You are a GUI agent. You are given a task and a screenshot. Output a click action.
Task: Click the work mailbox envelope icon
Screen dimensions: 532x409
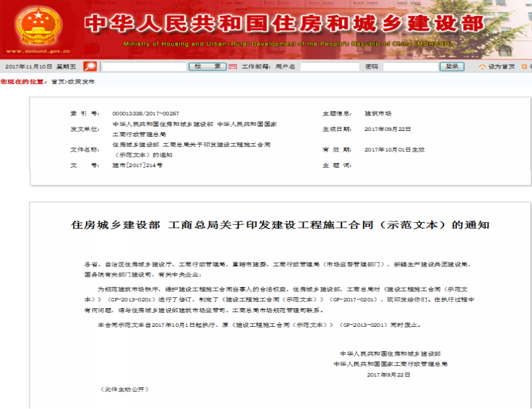point(233,66)
